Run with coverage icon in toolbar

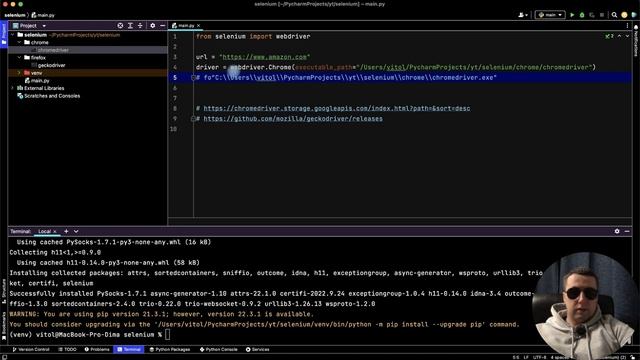point(592,15)
